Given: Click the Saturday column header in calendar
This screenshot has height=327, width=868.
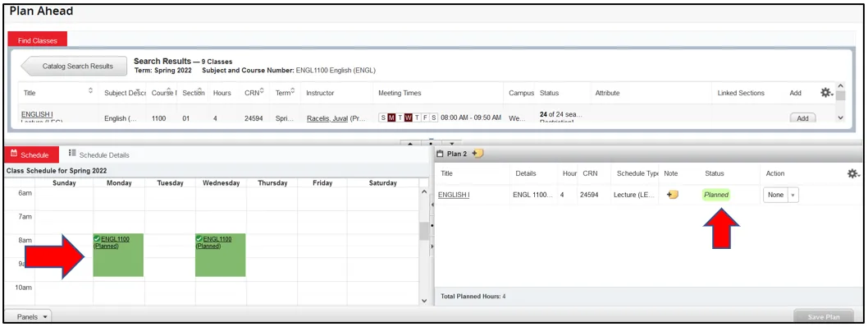Looking at the screenshot, I should [383, 183].
